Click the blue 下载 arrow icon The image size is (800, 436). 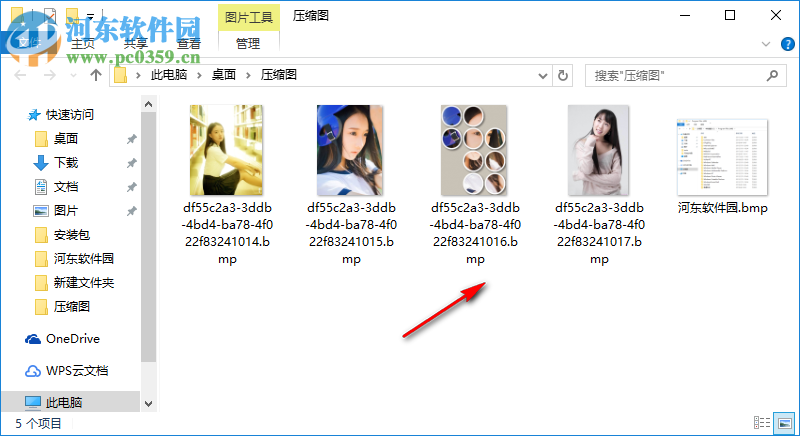point(41,163)
